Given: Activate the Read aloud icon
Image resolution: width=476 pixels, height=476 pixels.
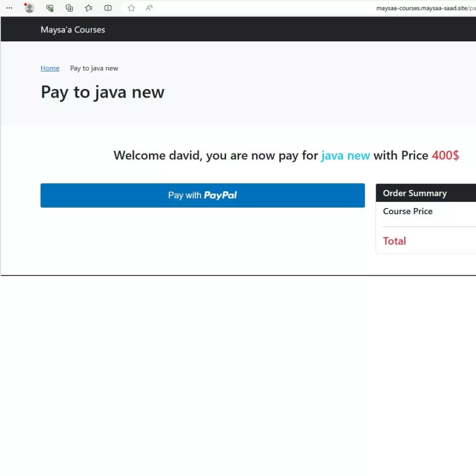Looking at the screenshot, I should [149, 8].
